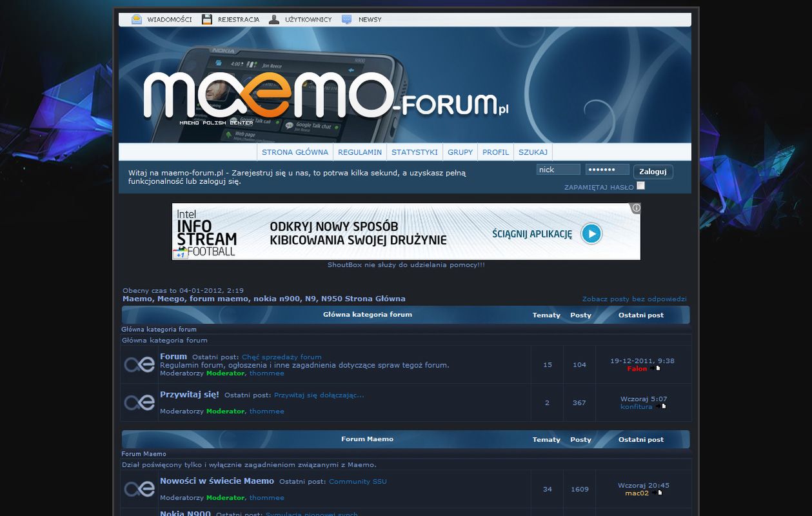Open the Strona Główna menu item
This screenshot has height=516, width=812.
pos(295,152)
